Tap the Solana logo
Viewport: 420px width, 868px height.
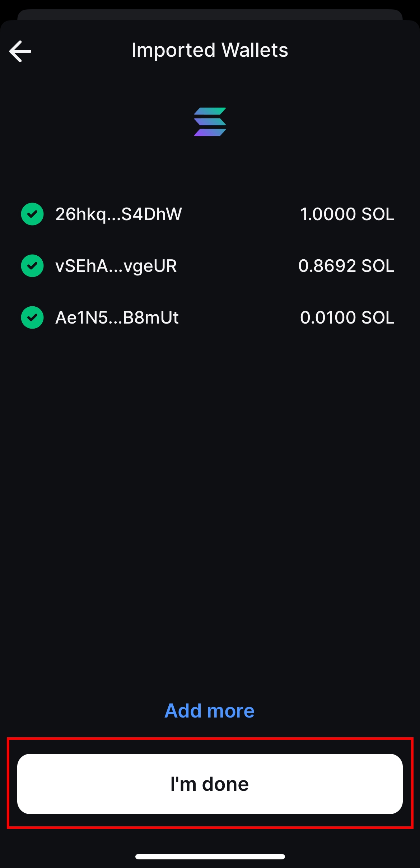[210, 122]
